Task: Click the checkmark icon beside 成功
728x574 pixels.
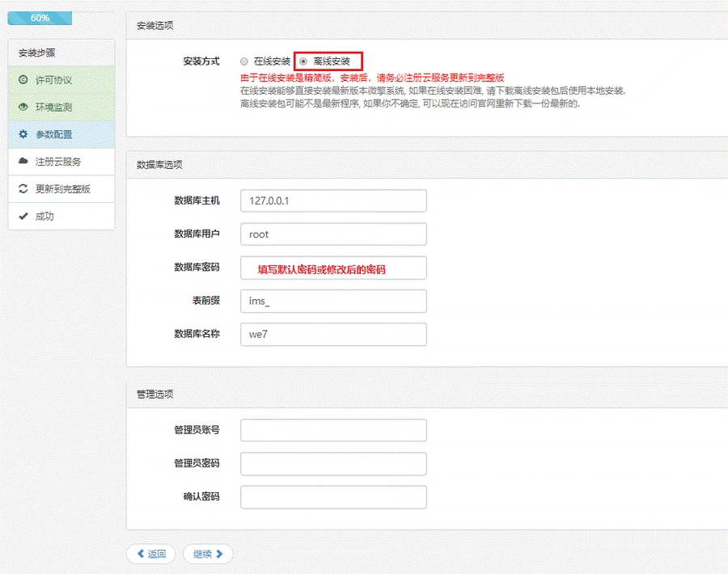Action: click(23, 217)
